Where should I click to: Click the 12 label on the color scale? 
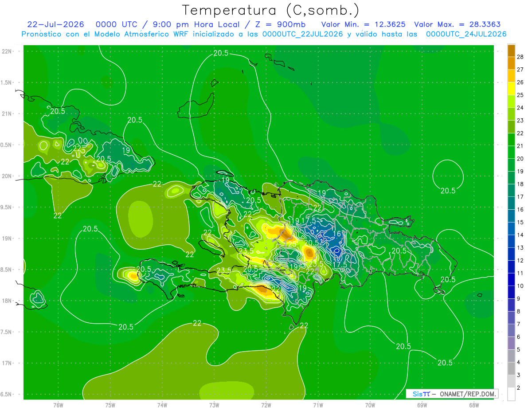pos(520,261)
